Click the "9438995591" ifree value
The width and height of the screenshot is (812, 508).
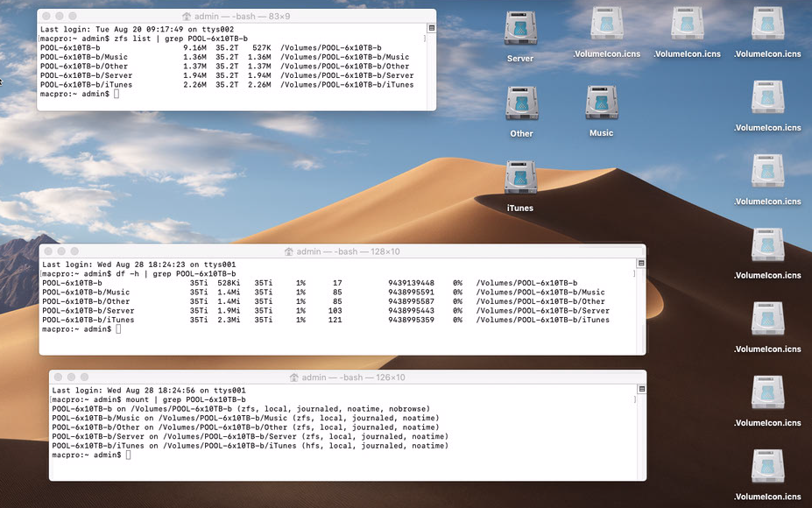[x=411, y=293]
